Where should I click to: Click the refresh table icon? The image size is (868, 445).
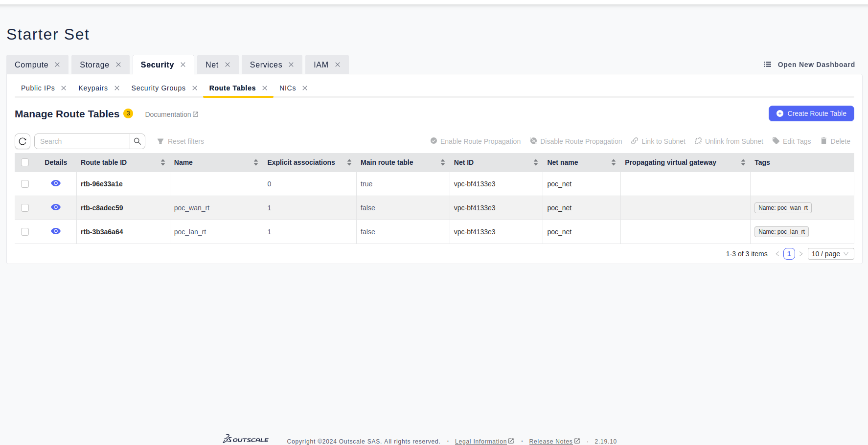click(x=23, y=141)
